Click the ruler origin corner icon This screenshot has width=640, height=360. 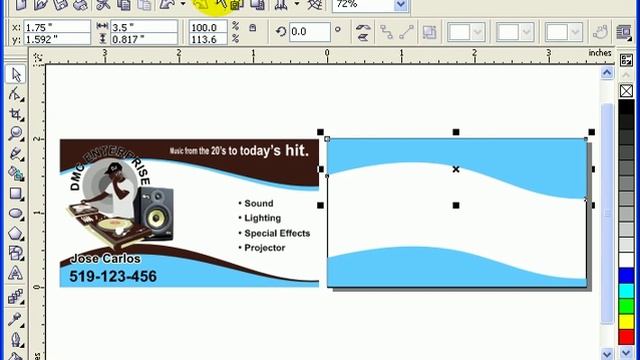(38, 58)
